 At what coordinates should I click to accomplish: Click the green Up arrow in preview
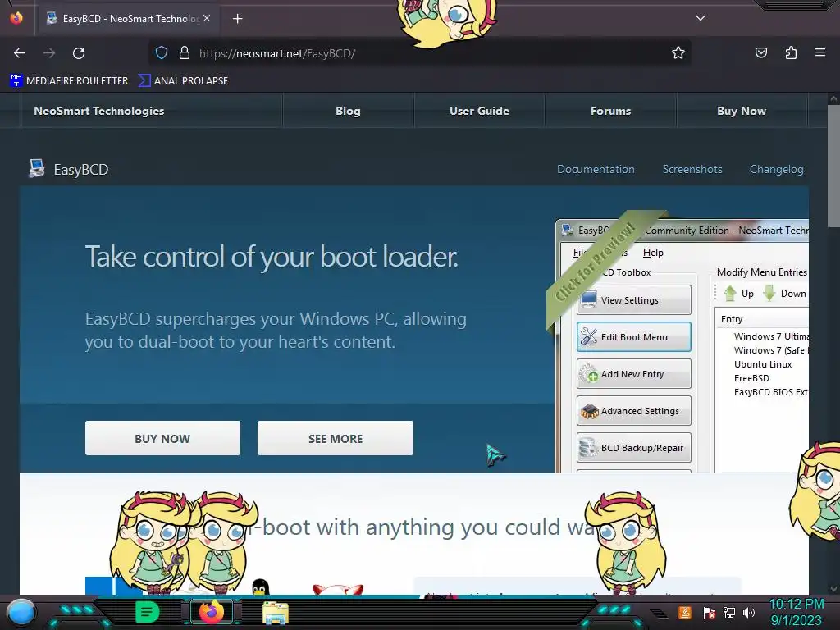click(x=730, y=294)
